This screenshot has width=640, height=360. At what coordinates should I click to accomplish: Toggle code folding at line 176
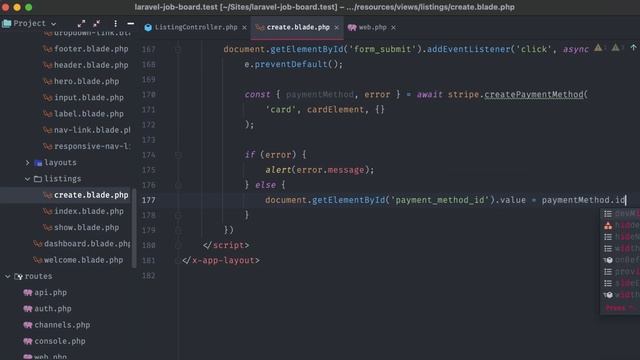pos(178,185)
